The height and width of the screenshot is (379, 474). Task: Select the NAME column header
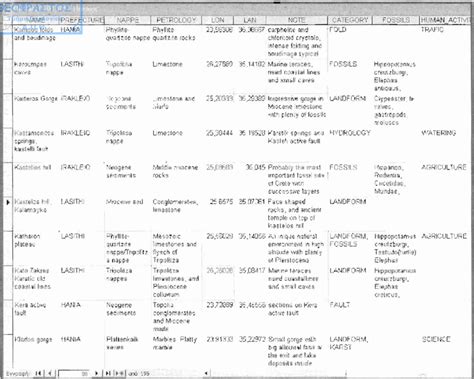click(35, 20)
